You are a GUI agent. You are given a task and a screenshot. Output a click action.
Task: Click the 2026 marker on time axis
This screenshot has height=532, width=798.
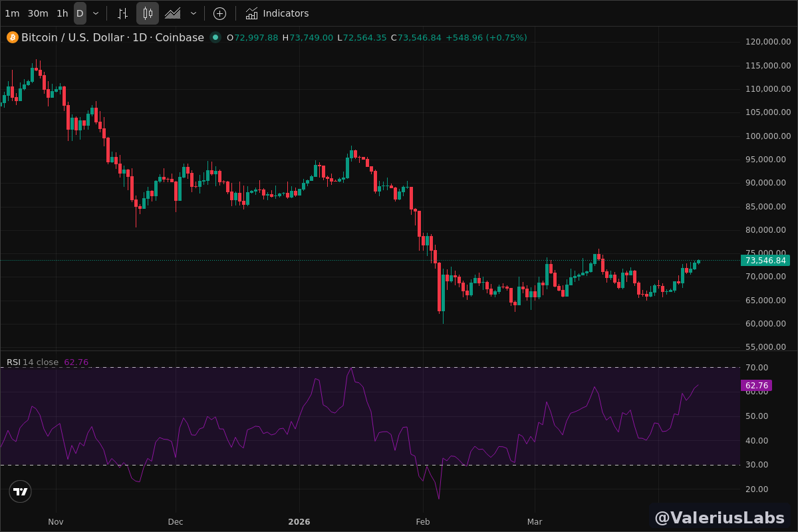[299, 522]
